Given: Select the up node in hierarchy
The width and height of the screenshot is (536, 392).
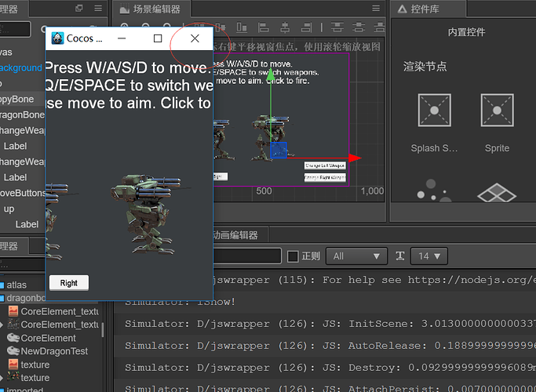Looking at the screenshot, I should [9, 209].
